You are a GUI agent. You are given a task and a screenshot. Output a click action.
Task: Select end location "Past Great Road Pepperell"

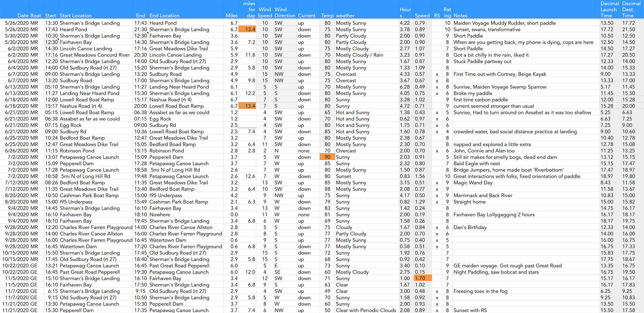tap(179, 266)
